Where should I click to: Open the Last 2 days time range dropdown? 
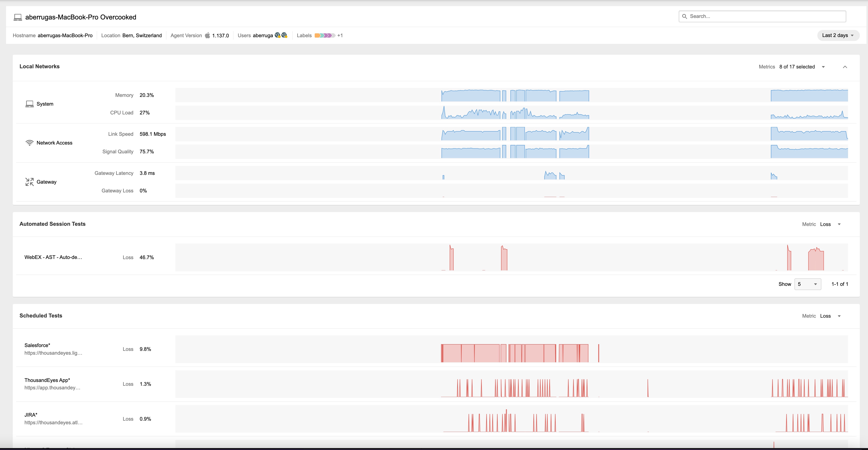(x=838, y=35)
